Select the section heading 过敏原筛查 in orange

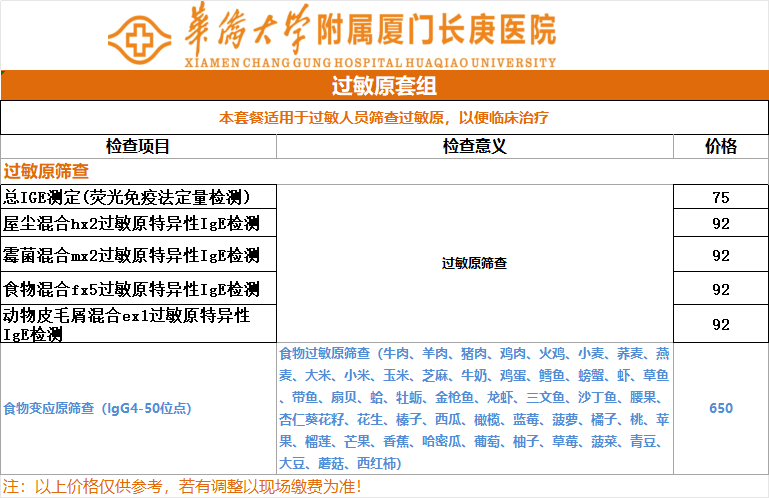tap(46, 171)
